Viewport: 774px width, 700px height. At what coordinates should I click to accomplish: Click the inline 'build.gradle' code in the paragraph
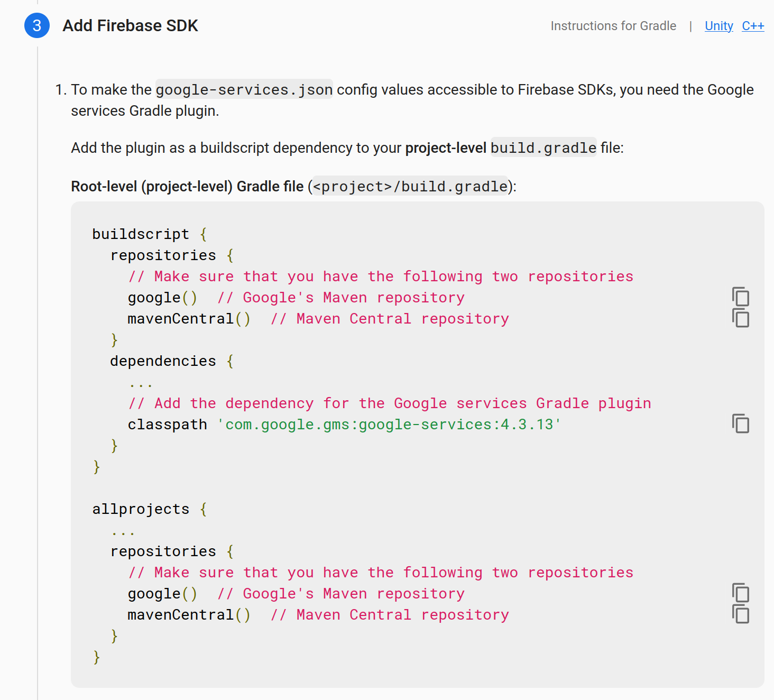pos(543,148)
